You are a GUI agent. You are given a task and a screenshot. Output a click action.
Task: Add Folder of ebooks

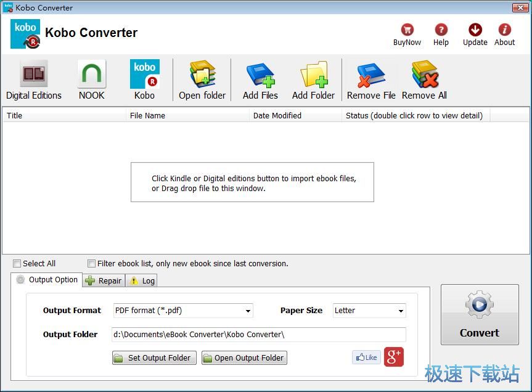coord(314,80)
